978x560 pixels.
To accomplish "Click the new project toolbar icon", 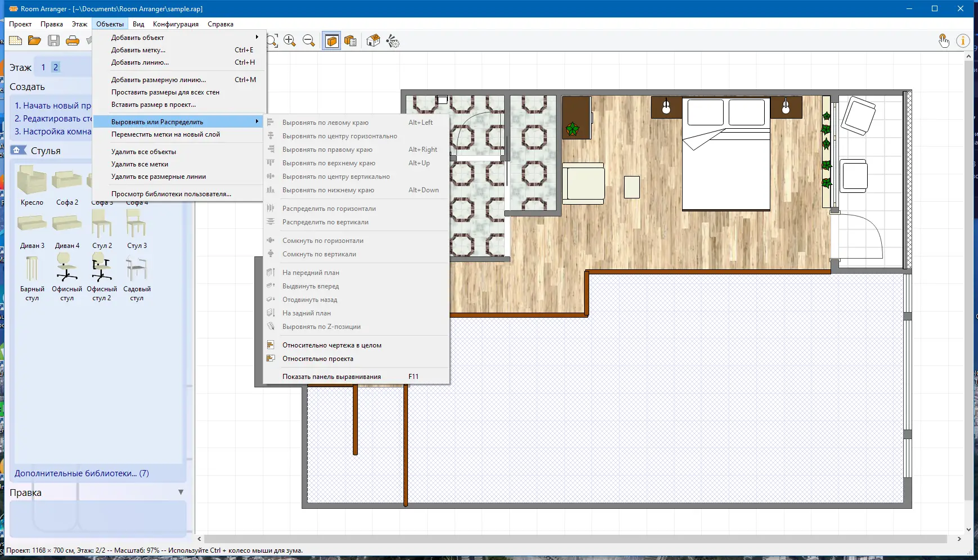I will (x=16, y=40).
